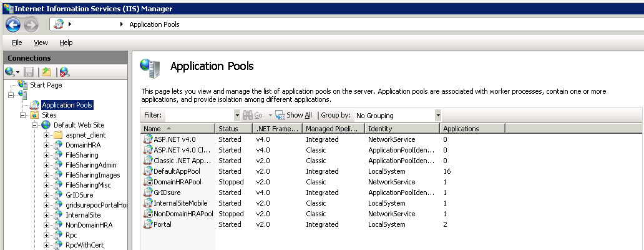The width and height of the screenshot is (644, 250).
Task: Expand the FileSharingAdmin node
Action: [46, 165]
